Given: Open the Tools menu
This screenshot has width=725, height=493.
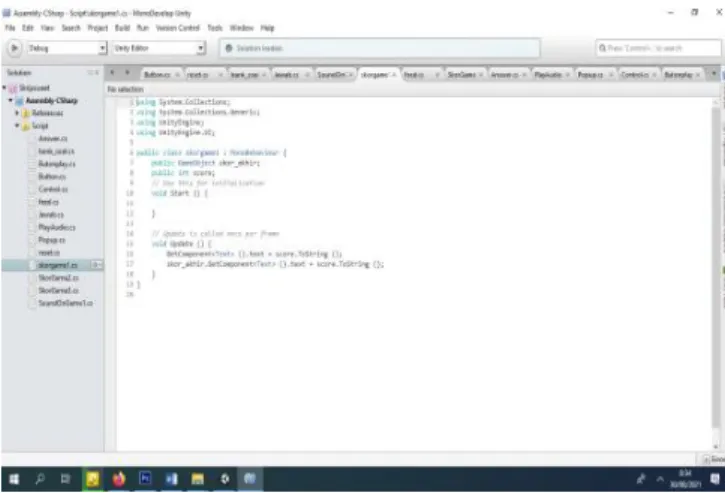Looking at the screenshot, I should pyautogui.click(x=215, y=28).
